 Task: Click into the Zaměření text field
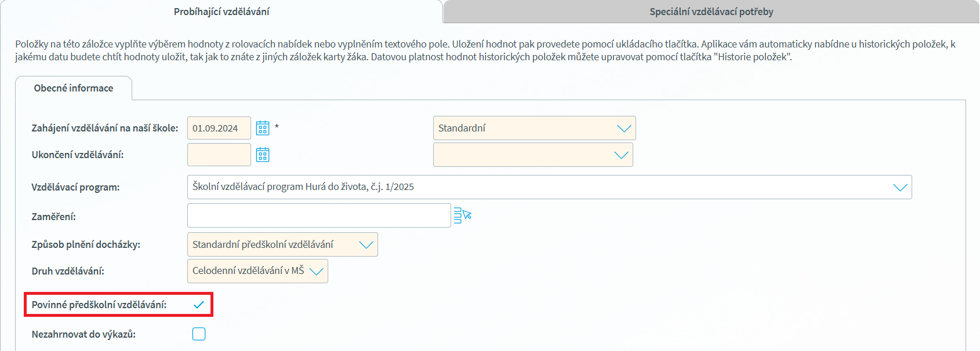point(319,215)
